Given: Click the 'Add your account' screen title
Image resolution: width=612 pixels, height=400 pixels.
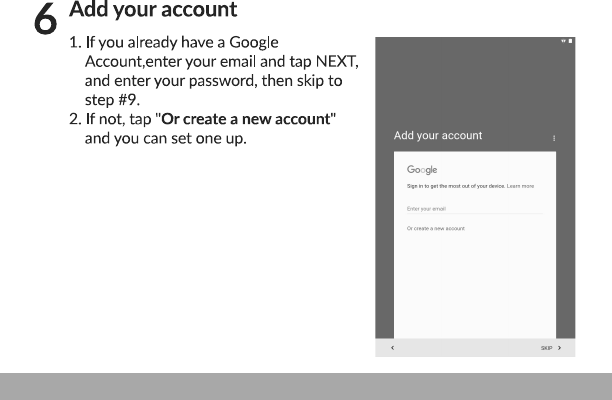Looking at the screenshot, I should (x=438, y=135).
